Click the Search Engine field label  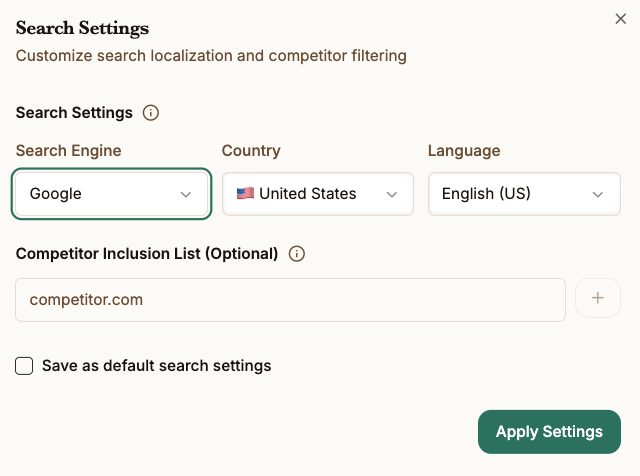tap(69, 151)
